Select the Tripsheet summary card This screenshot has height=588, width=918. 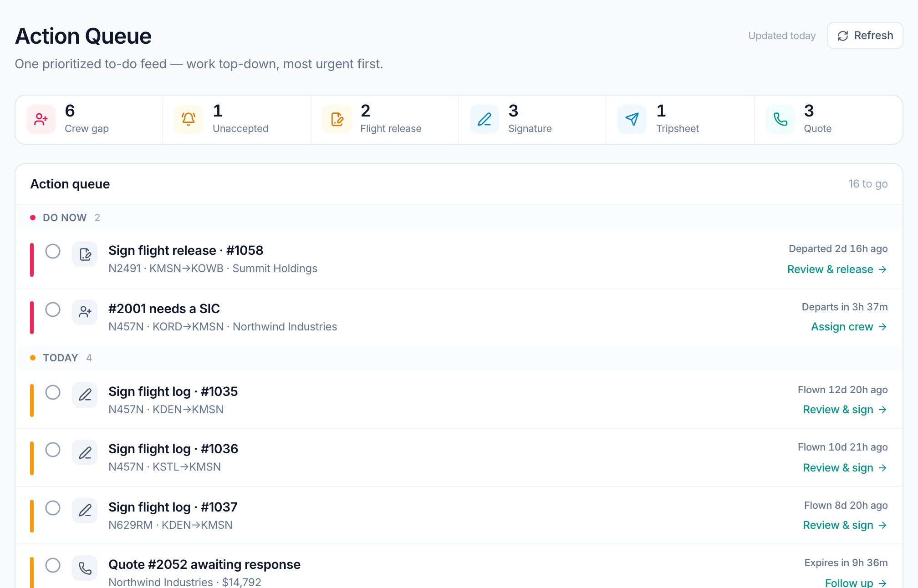[680, 120]
